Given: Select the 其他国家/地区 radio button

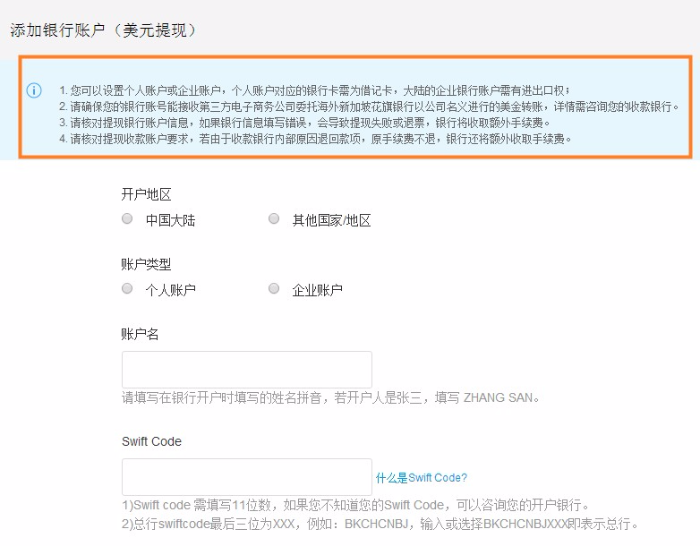Looking at the screenshot, I should click(x=274, y=219).
